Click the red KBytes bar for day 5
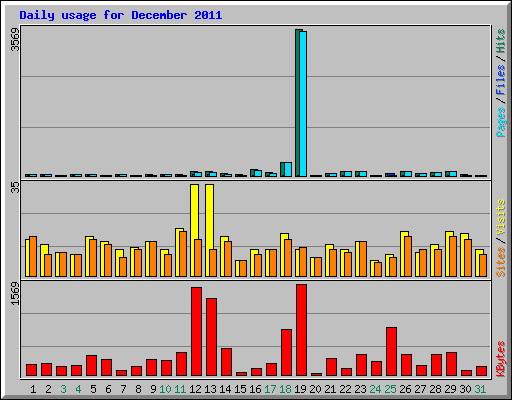 click(x=91, y=366)
